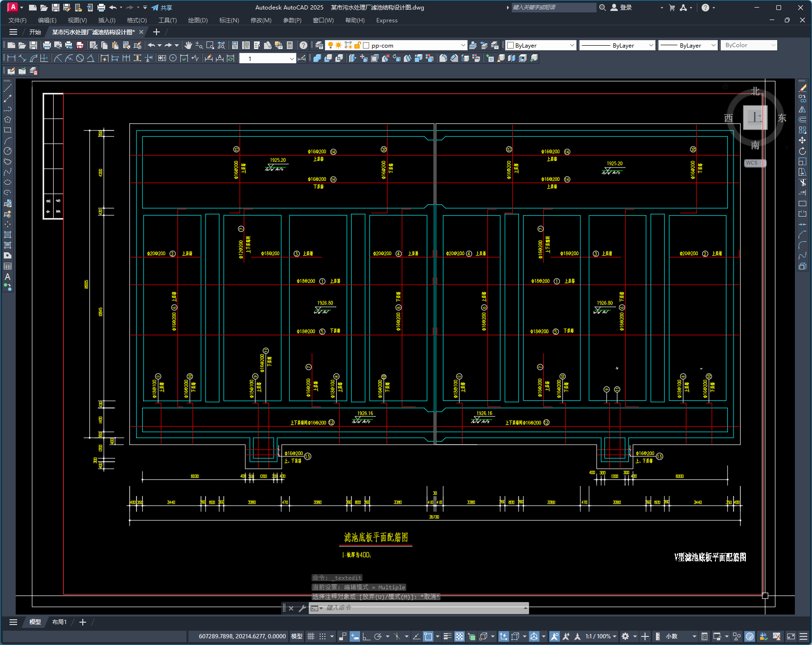
Task: Toggle Ortho mode in status bar
Action: click(366, 636)
